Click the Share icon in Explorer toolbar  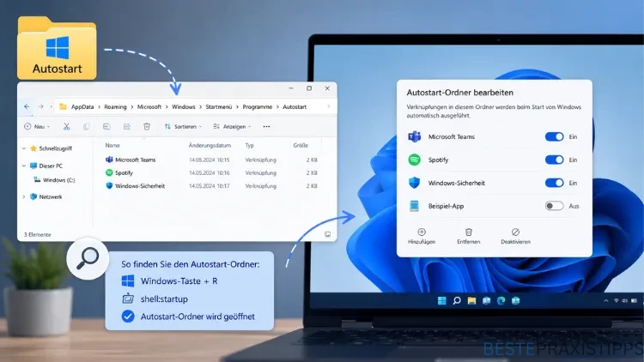[x=126, y=126]
